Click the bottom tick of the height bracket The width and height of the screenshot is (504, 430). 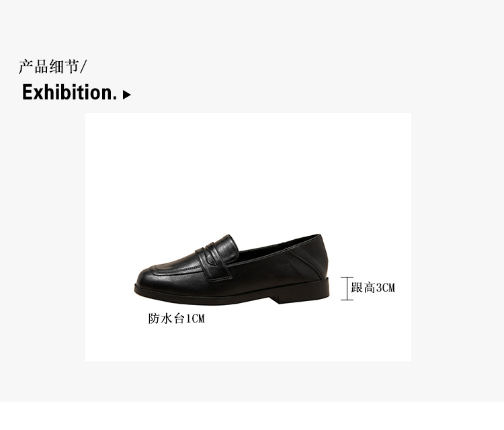coord(347,300)
